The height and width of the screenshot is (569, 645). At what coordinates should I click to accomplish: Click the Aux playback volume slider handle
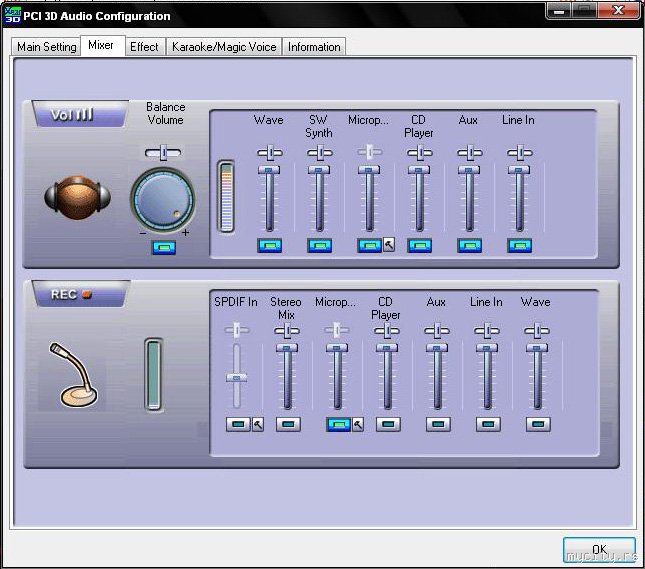pos(469,172)
